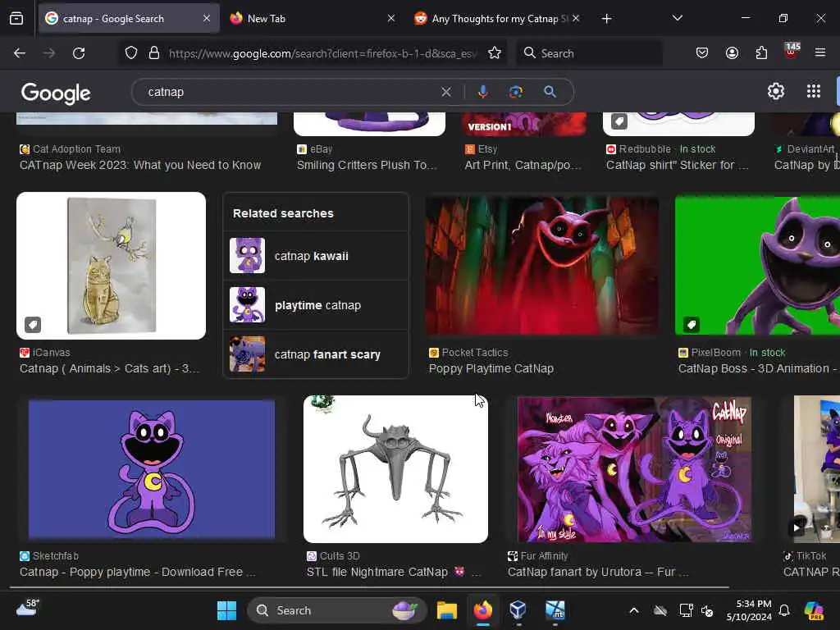Click the URL address bar
Screen dimensions: 840x630
(x=322, y=53)
